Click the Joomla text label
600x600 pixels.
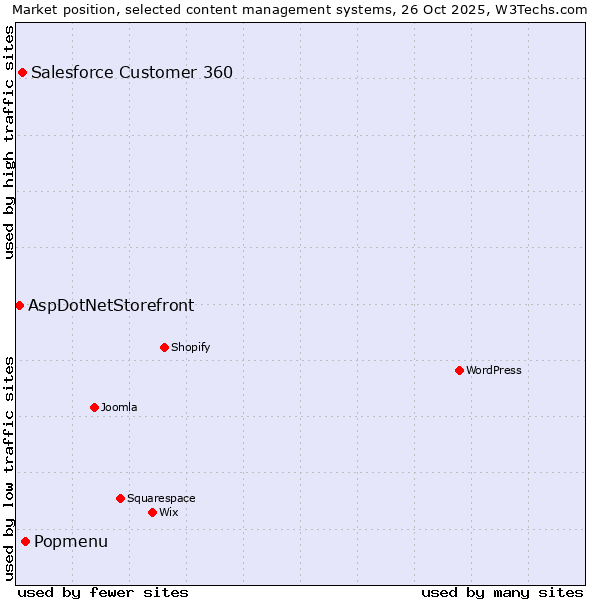pyautogui.click(x=119, y=407)
